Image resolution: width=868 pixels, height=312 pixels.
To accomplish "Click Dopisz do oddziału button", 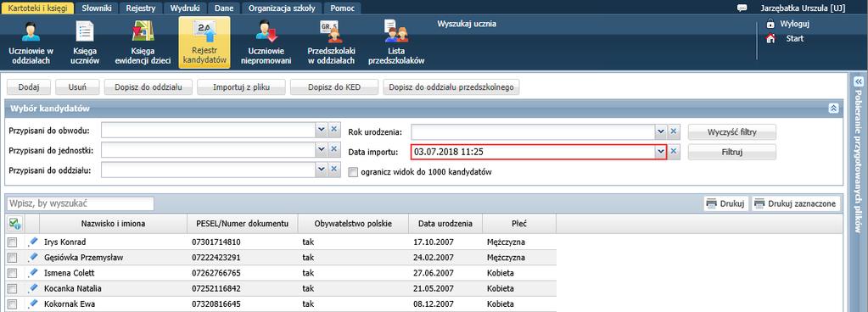I will (148, 87).
